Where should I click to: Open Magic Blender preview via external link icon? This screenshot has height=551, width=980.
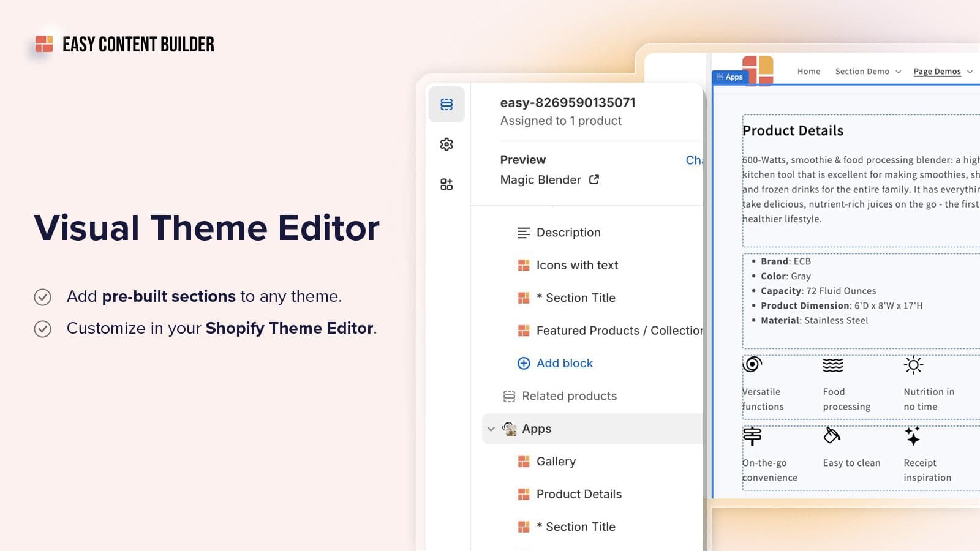point(593,179)
